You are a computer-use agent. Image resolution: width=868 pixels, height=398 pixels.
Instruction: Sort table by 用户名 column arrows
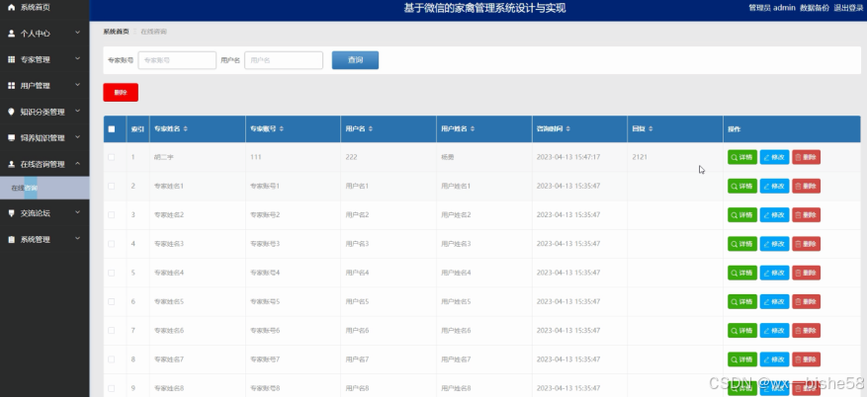pos(371,128)
